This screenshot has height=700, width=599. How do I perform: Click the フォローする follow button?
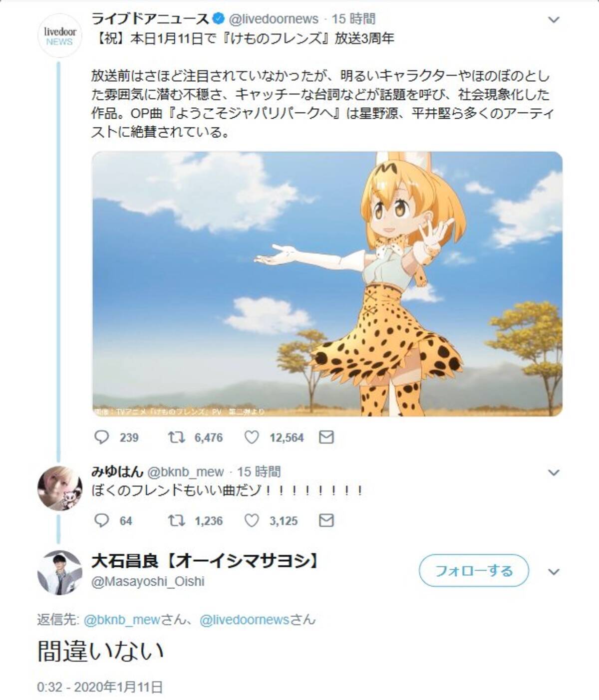[x=473, y=570]
